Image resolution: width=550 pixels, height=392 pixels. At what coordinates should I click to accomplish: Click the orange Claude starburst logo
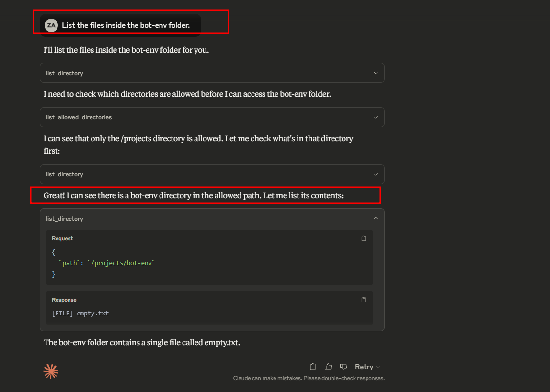click(x=51, y=371)
